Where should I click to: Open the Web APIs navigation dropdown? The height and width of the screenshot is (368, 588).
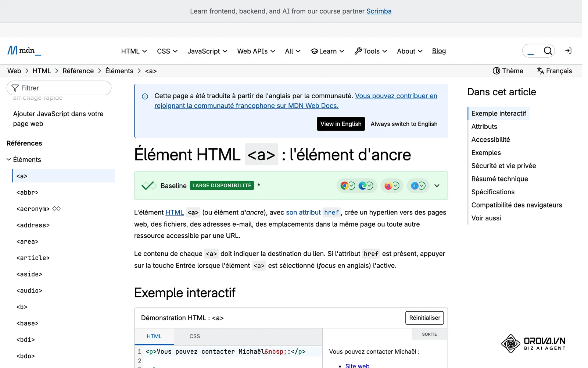point(256,51)
